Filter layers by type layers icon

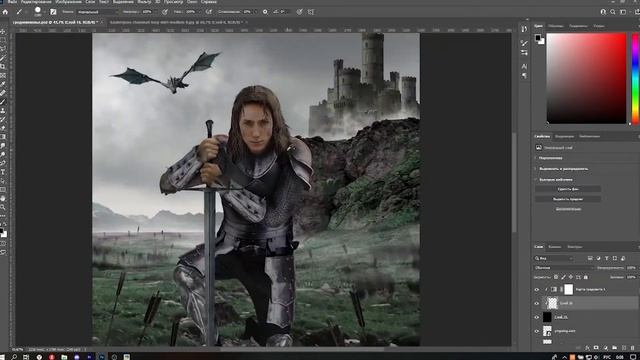tap(607, 258)
